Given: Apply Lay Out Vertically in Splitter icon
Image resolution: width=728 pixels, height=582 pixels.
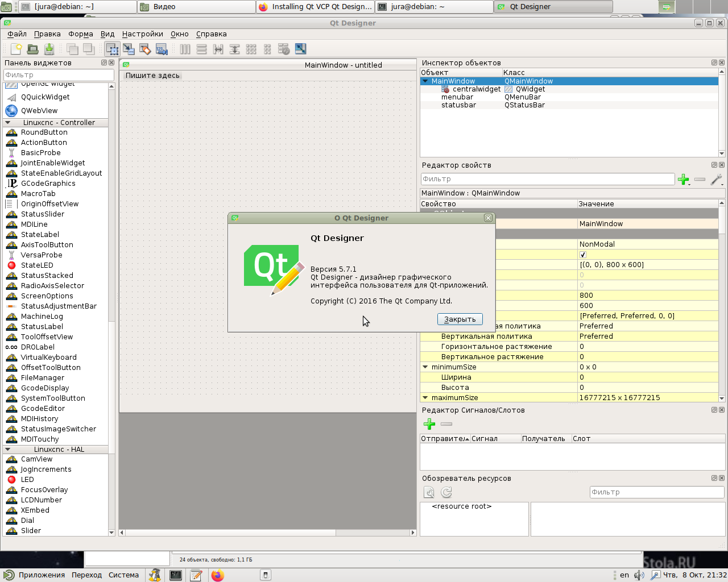Looking at the screenshot, I should click(x=234, y=49).
